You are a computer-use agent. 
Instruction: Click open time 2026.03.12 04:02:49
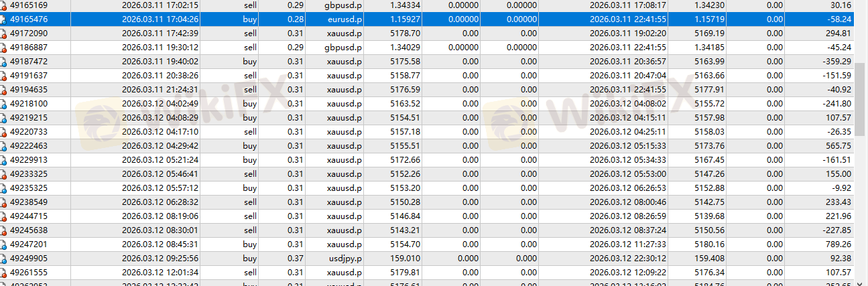[160, 104]
